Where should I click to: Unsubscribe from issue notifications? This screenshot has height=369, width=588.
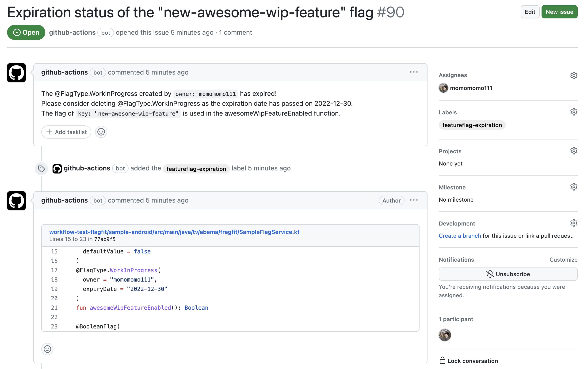pos(508,274)
